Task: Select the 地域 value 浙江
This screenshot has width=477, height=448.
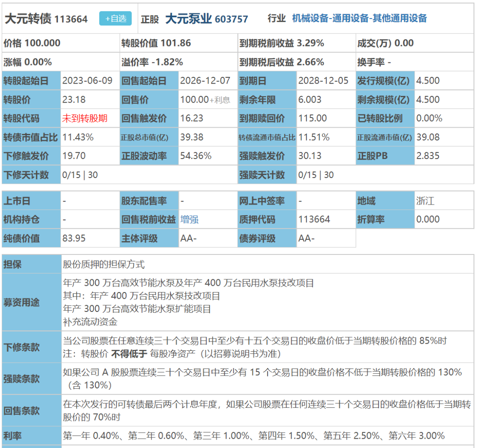Action: (425, 201)
